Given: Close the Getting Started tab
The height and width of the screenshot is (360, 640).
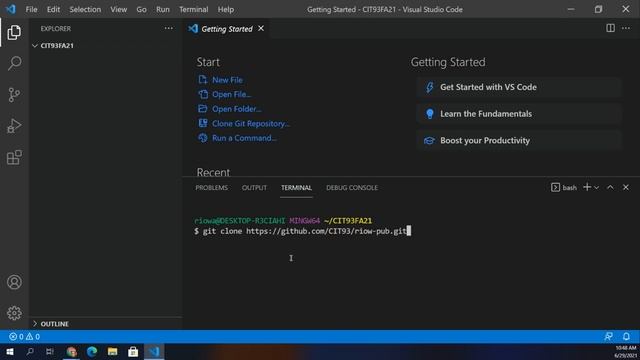Looking at the screenshot, I should coord(261,28).
